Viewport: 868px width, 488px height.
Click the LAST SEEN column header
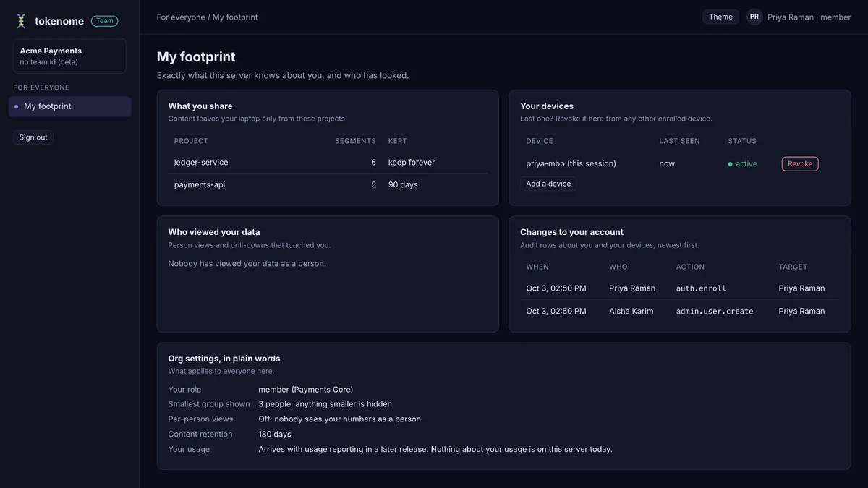679,141
